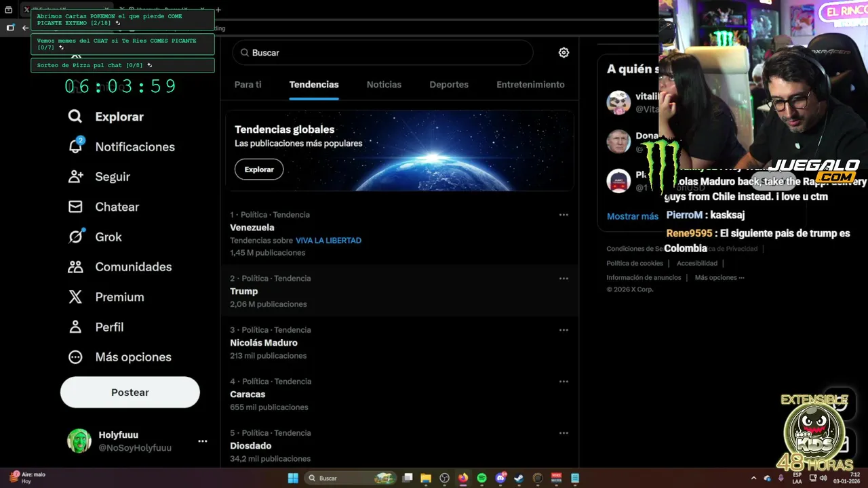This screenshot has height=488, width=868.
Task: Switch the ESP LAA keyboard language
Action: tap(797, 478)
